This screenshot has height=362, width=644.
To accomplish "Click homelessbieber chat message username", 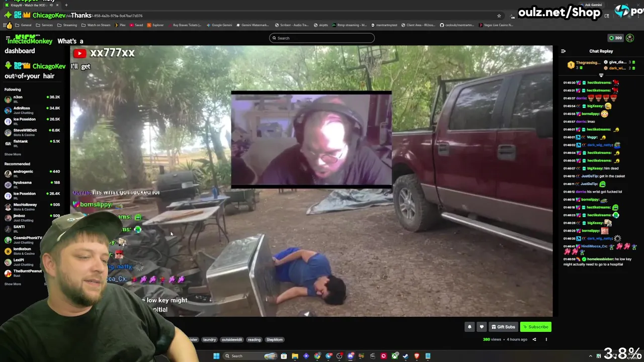I will (x=600, y=259).
